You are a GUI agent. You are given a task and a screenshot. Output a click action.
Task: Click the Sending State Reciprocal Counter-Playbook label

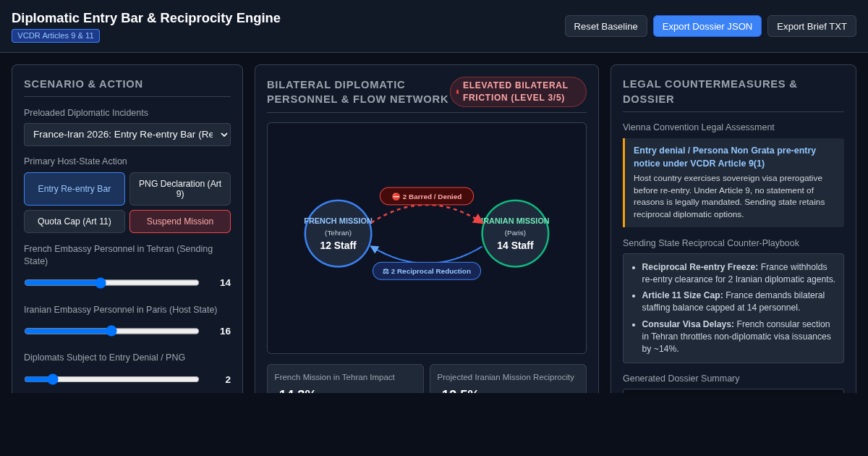pyautogui.click(x=711, y=243)
